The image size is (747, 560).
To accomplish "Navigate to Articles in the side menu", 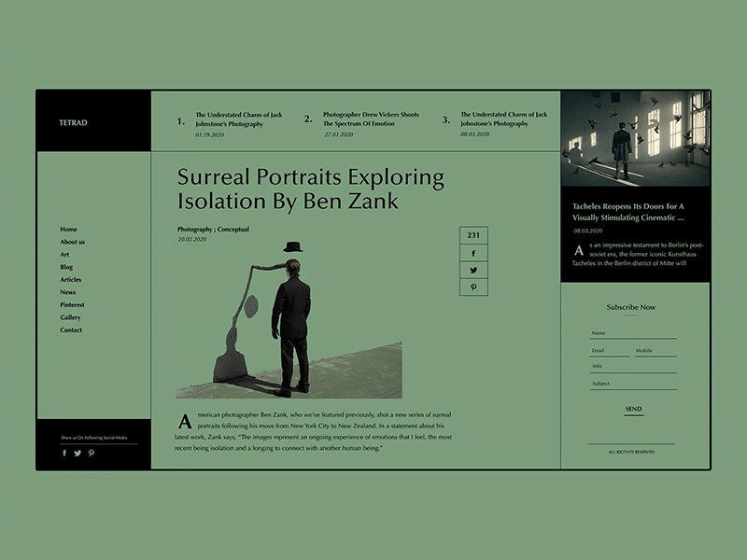I will tap(71, 279).
